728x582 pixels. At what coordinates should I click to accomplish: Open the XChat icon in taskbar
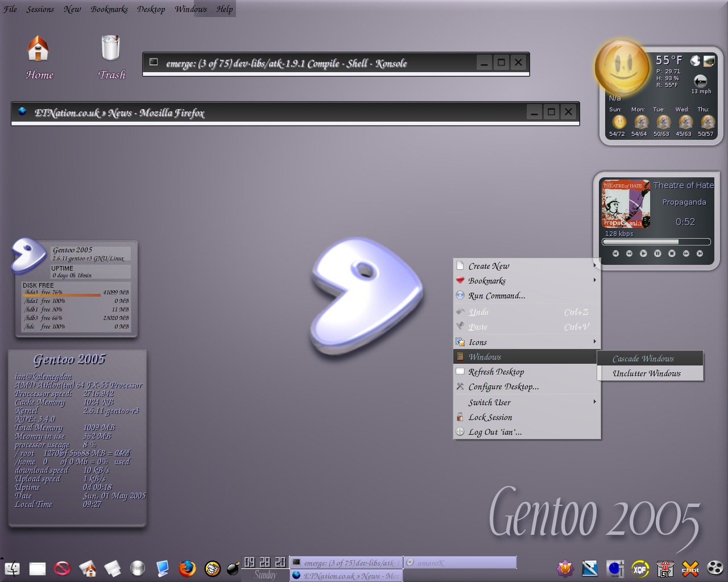coord(690,568)
